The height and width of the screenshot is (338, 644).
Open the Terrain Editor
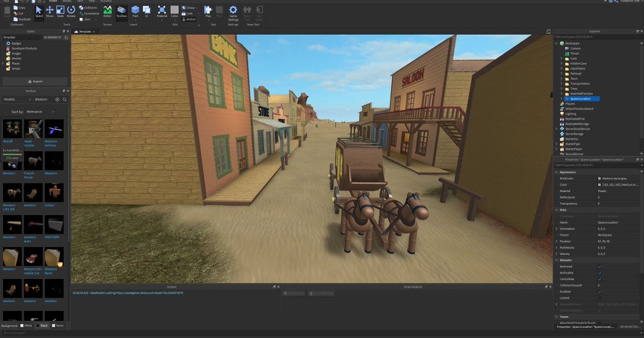click(107, 11)
